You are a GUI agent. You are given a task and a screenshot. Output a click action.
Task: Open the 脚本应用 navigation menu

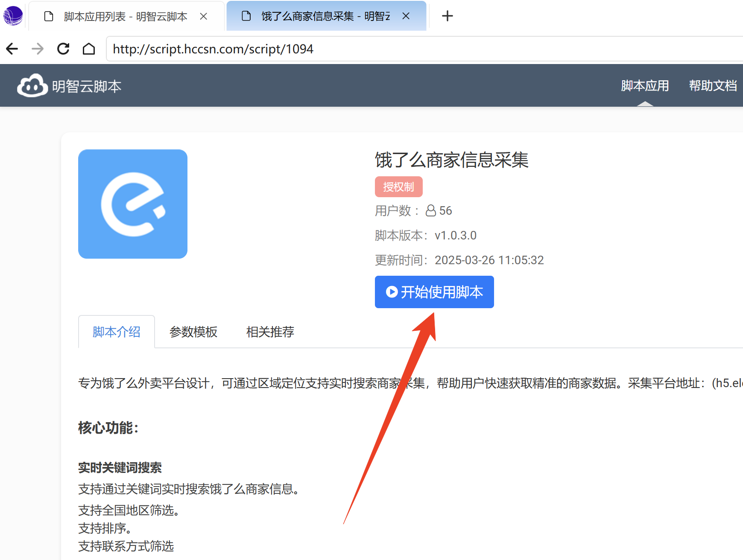[x=645, y=86]
